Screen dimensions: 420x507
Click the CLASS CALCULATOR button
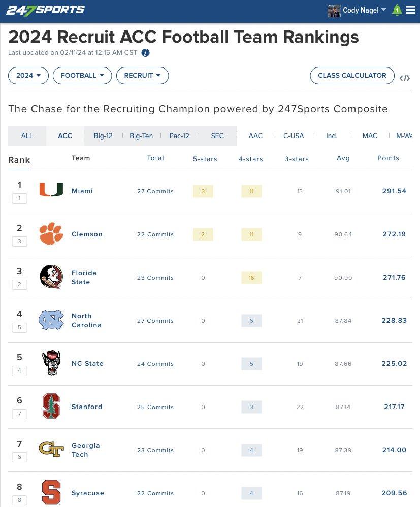click(x=352, y=76)
